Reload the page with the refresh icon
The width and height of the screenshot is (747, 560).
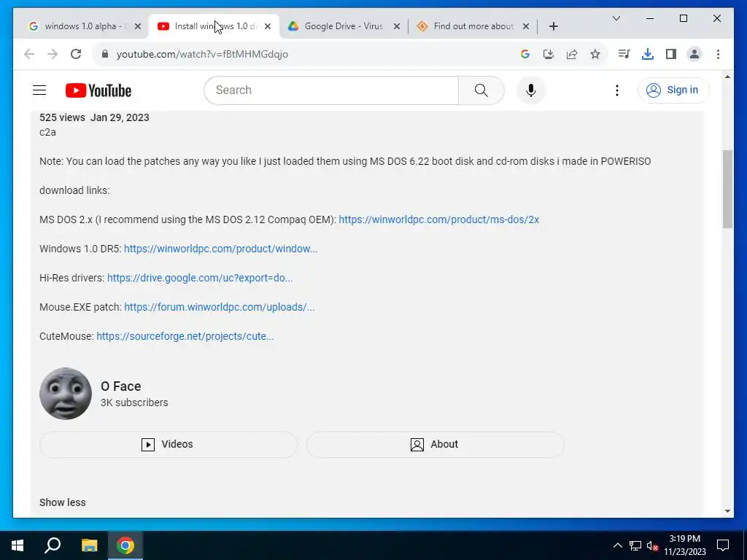76,54
